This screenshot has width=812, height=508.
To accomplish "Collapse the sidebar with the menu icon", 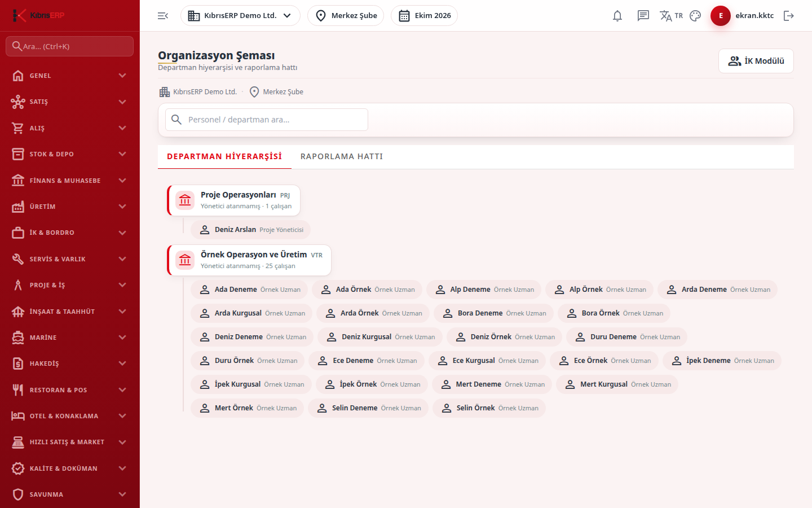I will pos(163,16).
